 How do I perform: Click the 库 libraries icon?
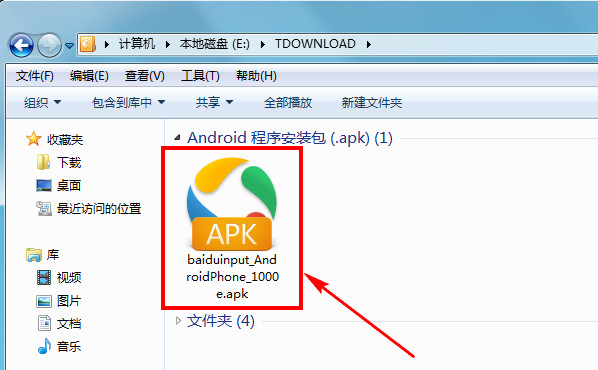[x=34, y=255]
